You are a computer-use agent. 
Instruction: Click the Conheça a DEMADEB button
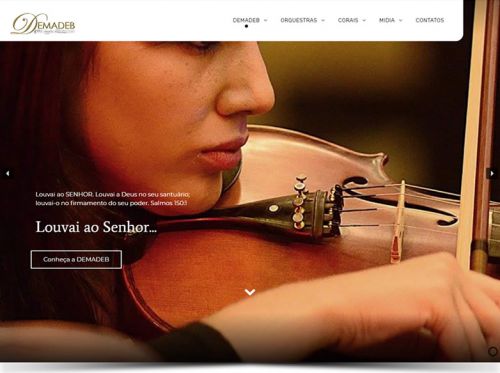pyautogui.click(x=76, y=259)
